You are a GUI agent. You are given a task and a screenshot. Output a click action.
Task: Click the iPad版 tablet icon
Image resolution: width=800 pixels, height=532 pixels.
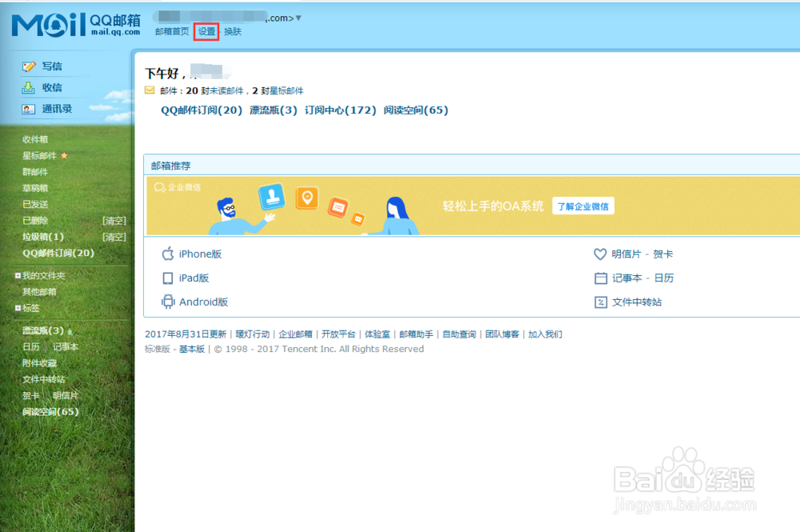tap(167, 278)
